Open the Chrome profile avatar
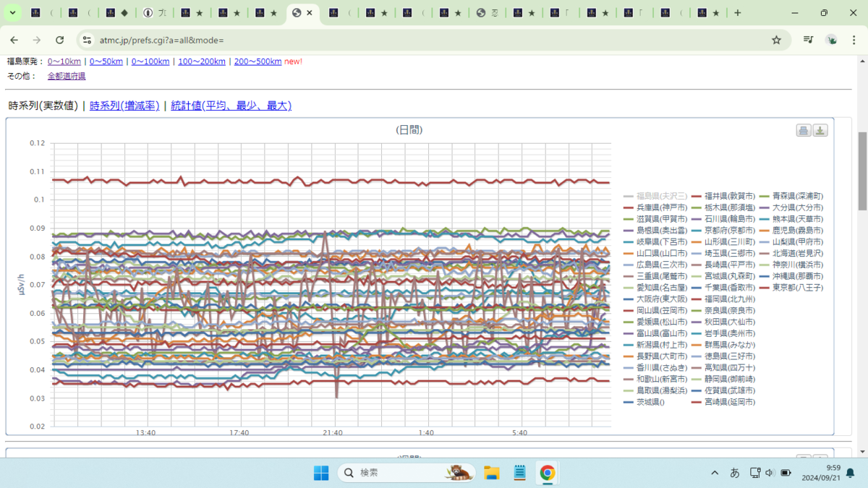868x488 pixels. coord(831,40)
